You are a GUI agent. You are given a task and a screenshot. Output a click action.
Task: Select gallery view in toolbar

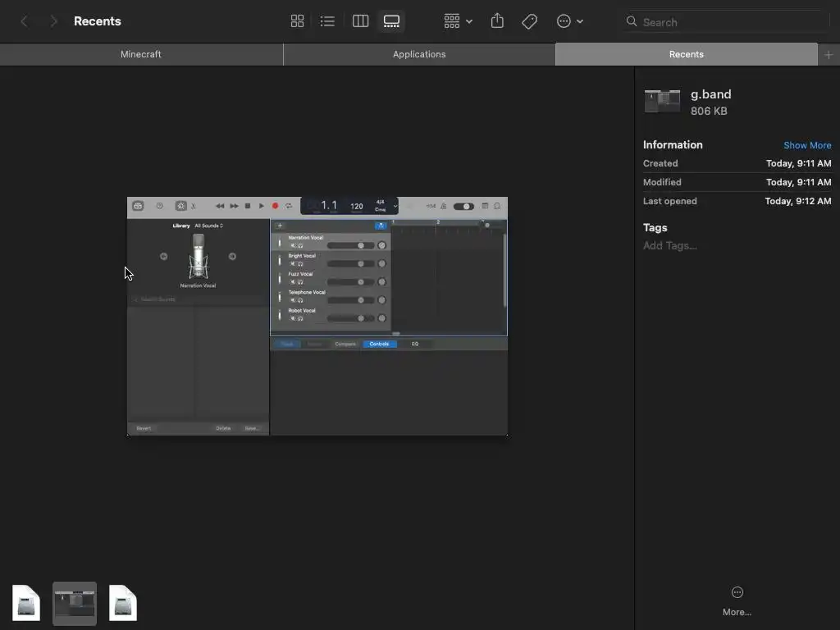[391, 21]
